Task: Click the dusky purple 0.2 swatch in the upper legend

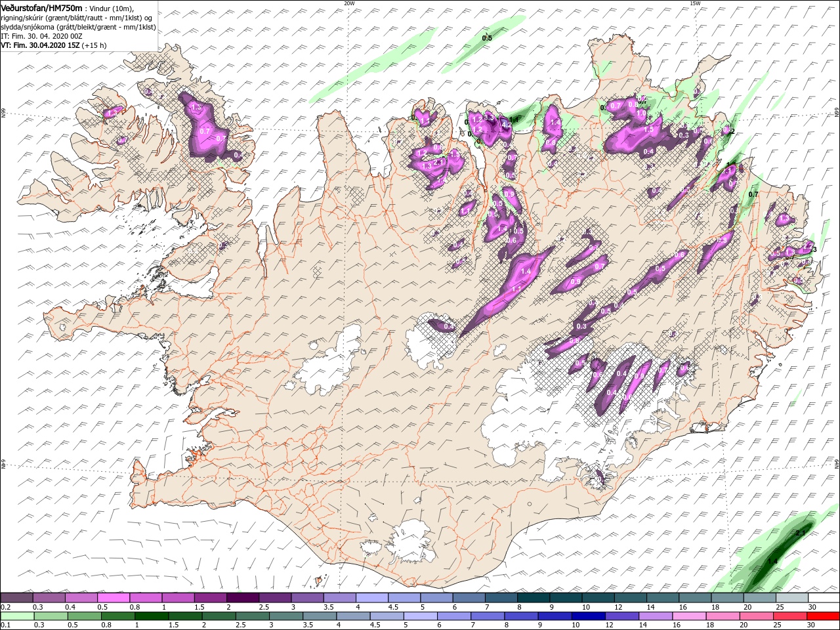Action: (x=16, y=598)
